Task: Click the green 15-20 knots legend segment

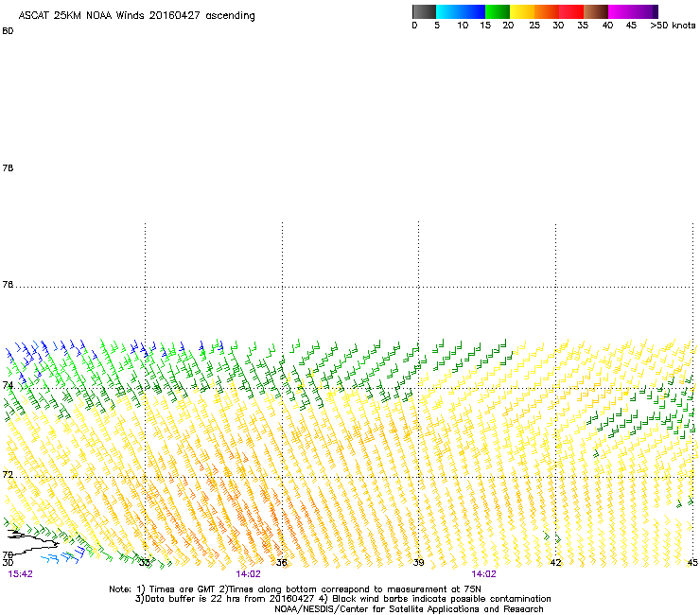Action: (498, 11)
